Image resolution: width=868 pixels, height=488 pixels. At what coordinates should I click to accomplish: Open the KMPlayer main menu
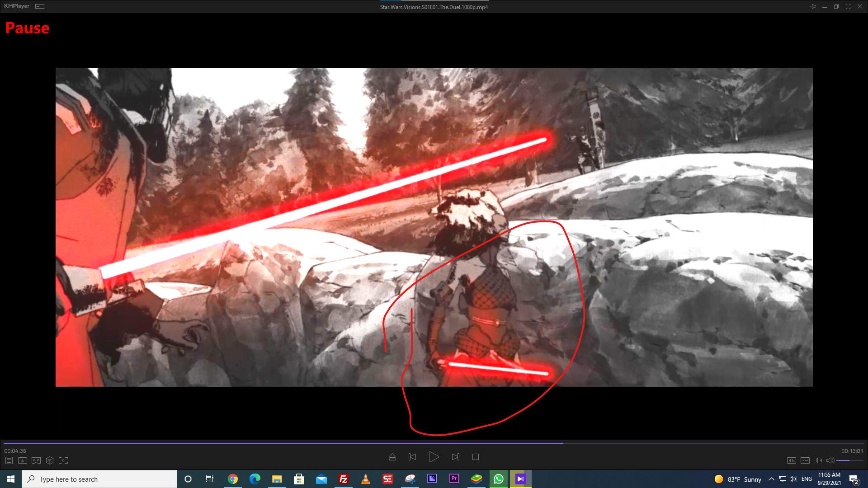pyautogui.click(x=17, y=6)
